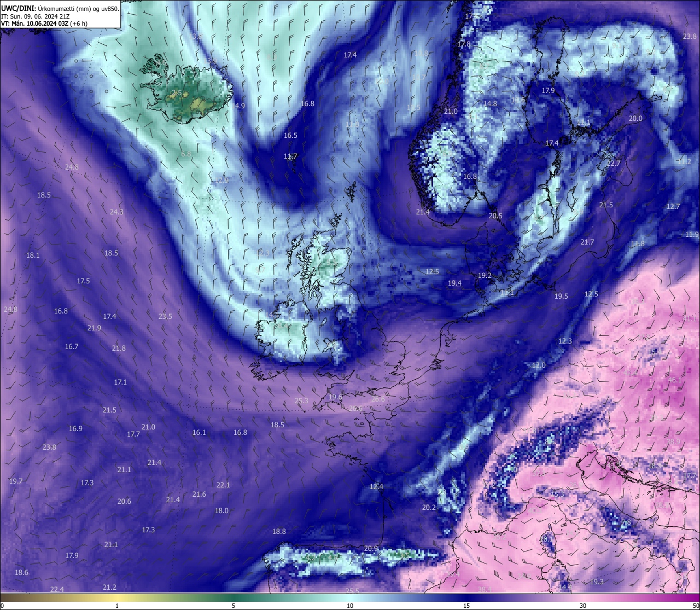Viewport: 700px width, 610px height.
Task: Click the 4.9 value east of Iceland
Action: [240, 106]
